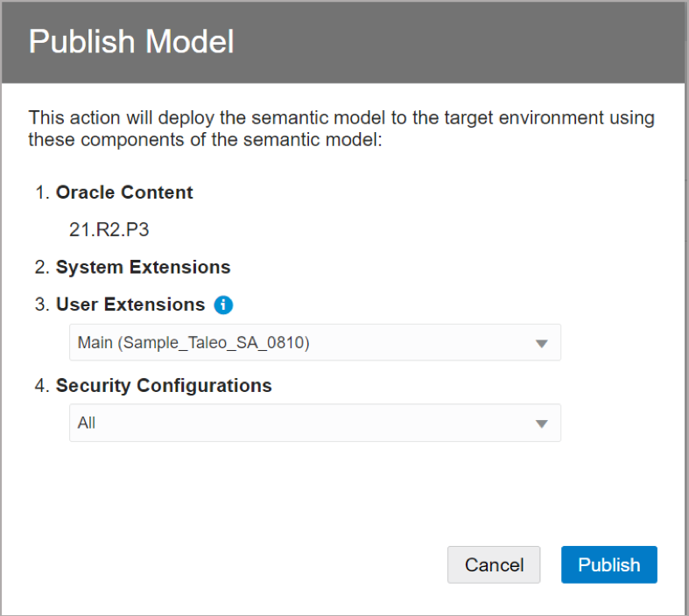Screen dimensions: 689x616
Task: Click the Security Configurations label
Action: coord(164,385)
